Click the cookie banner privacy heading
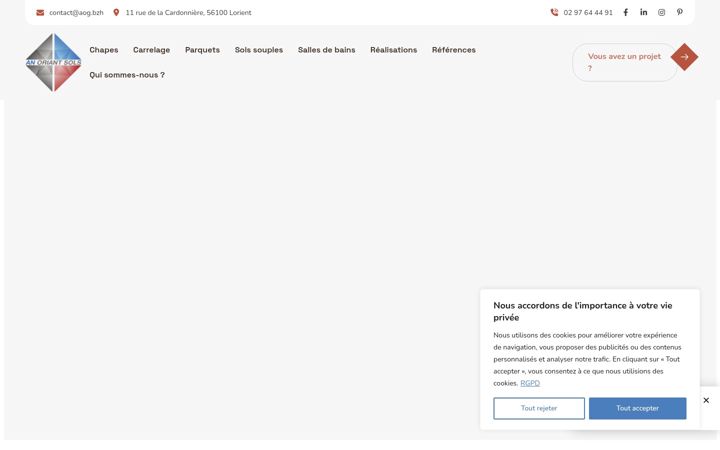The height and width of the screenshot is (450, 720). 583,311
